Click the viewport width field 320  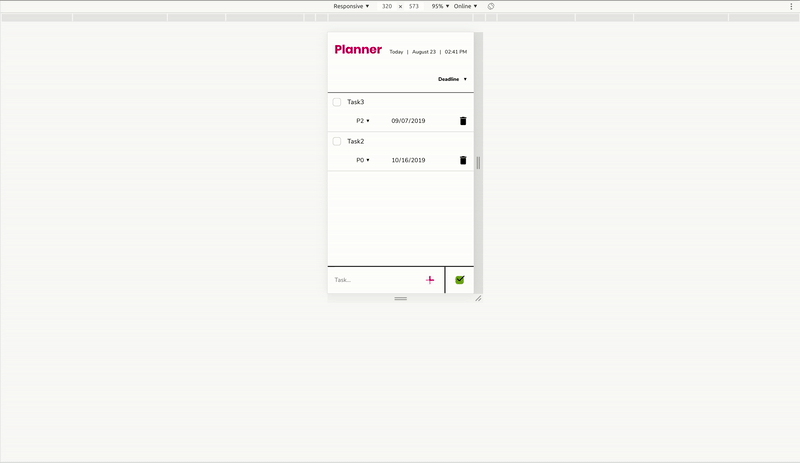pyautogui.click(x=387, y=6)
